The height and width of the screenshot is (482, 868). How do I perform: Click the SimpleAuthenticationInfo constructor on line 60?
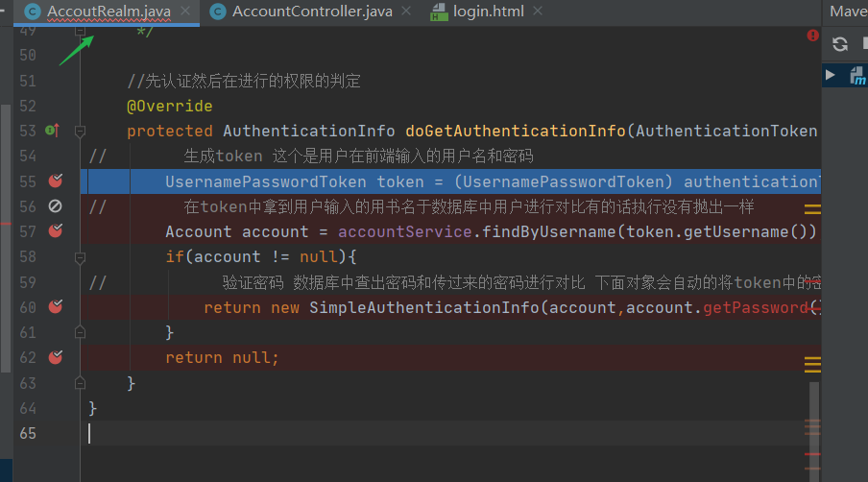(x=424, y=307)
